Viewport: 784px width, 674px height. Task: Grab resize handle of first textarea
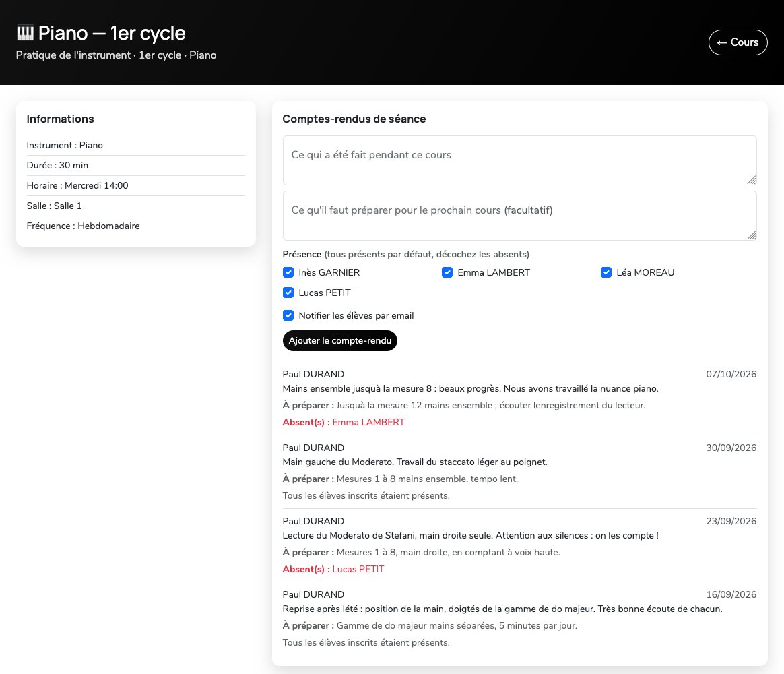(752, 180)
